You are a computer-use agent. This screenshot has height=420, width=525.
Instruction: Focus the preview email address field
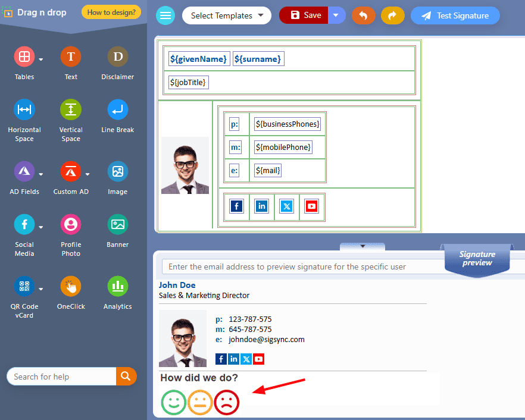[303, 267]
